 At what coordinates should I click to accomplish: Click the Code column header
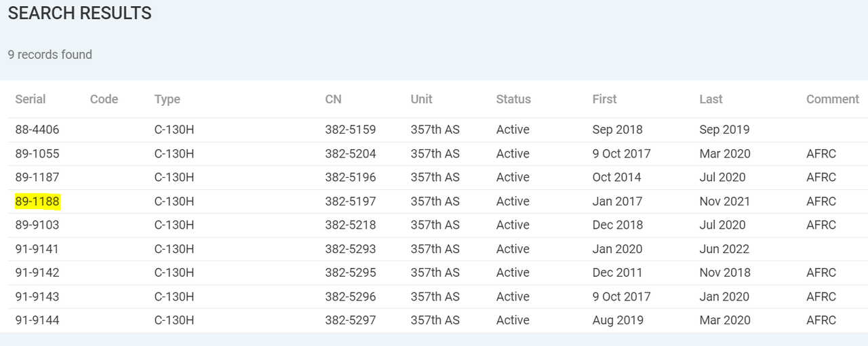pyautogui.click(x=104, y=99)
